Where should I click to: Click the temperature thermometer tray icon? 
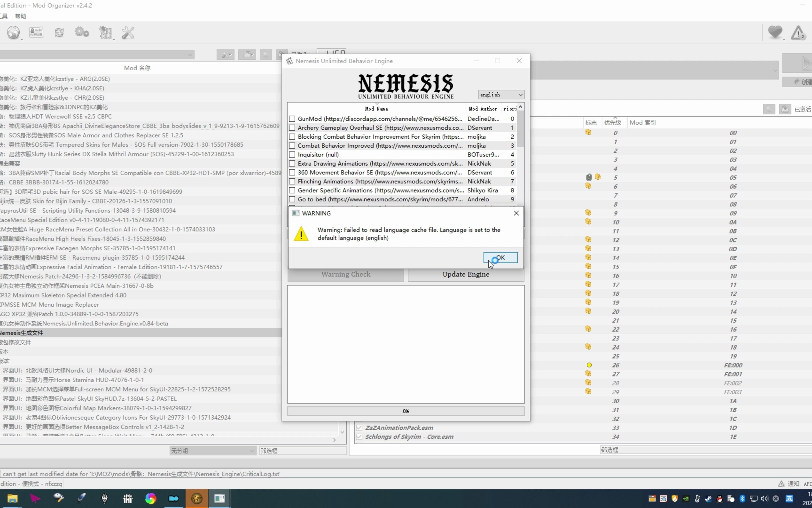click(x=697, y=499)
